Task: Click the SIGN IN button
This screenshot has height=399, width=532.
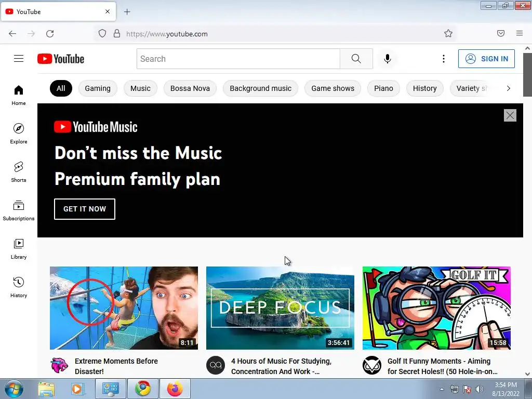Action: point(486,59)
